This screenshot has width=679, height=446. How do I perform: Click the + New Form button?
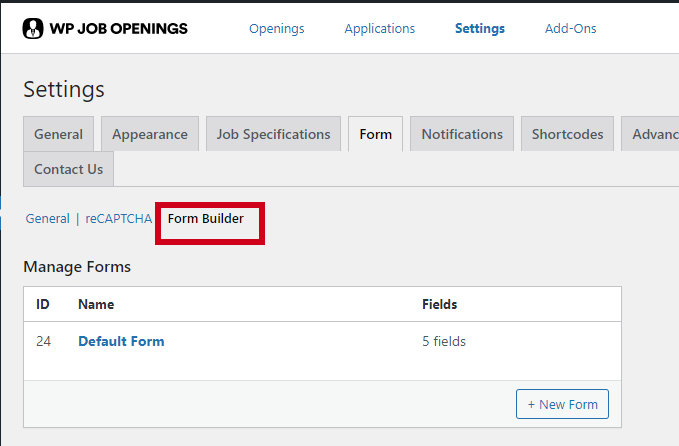point(562,404)
